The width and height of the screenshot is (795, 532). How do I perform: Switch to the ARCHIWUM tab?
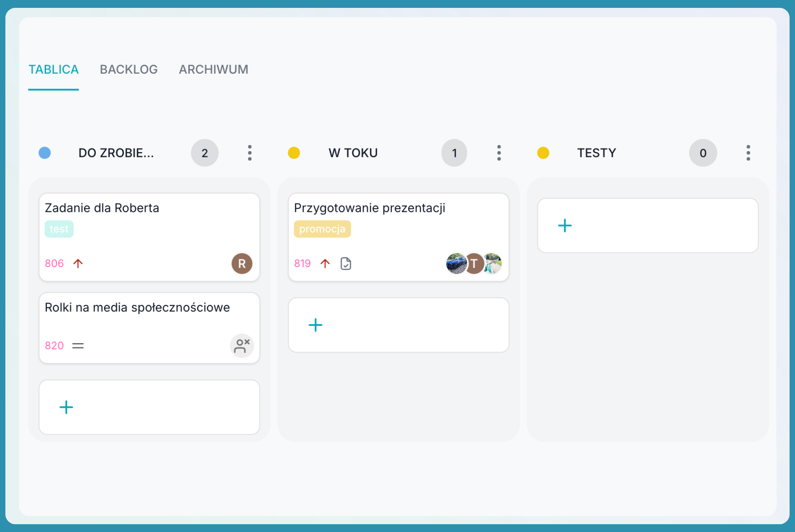click(x=213, y=70)
